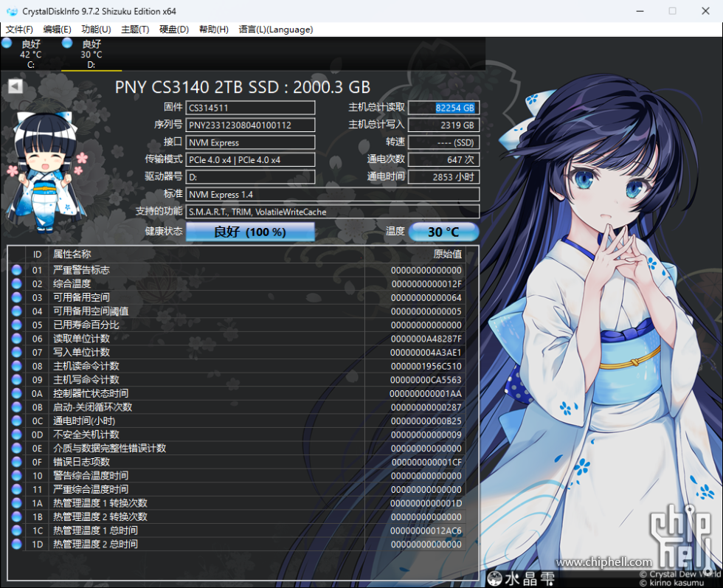Image resolution: width=723 pixels, height=588 pixels.
Task: Open the 硬盘(D) menu
Action: (x=174, y=30)
